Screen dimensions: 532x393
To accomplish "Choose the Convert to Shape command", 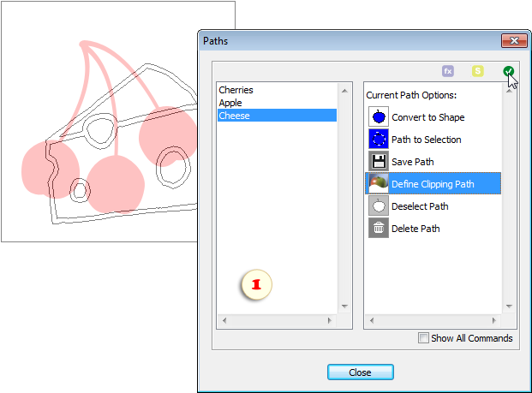I will pos(433,117).
